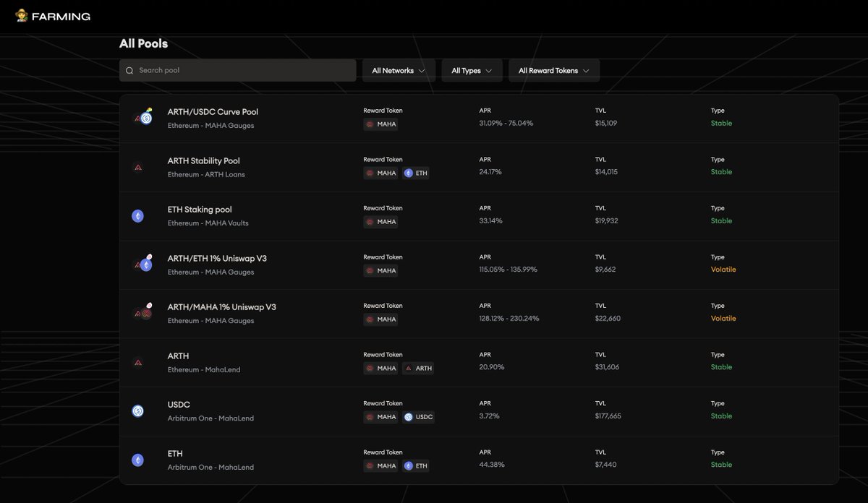Click the ARTH Stability Pool triangle icon
The image size is (868, 503).
[x=137, y=167]
